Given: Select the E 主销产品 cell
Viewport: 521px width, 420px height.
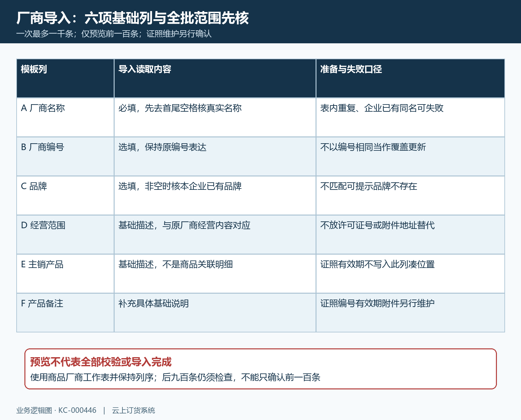Looking at the screenshot, I should click(x=65, y=274).
